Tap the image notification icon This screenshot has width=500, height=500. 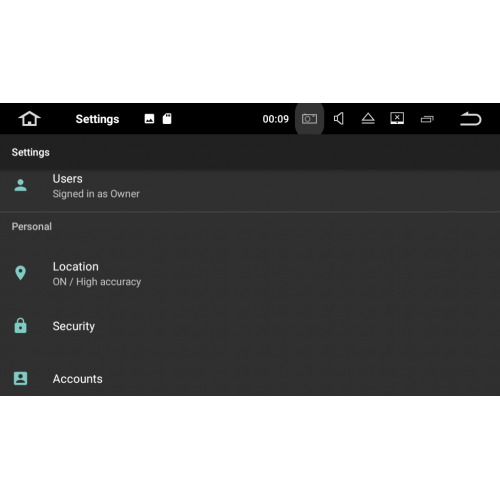(149, 119)
